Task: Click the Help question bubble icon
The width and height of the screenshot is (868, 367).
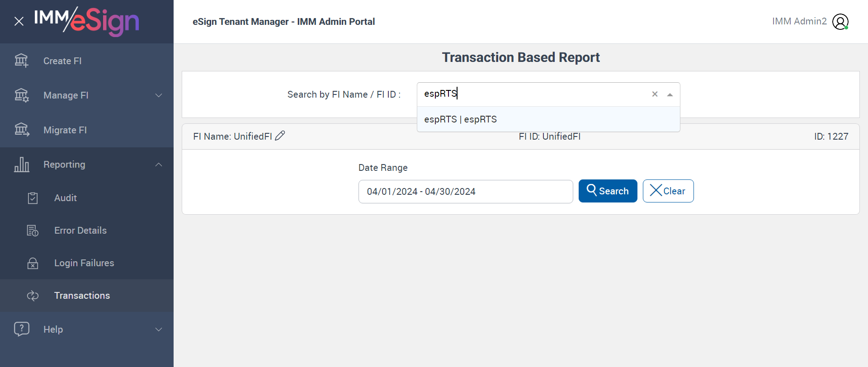Action: click(x=21, y=329)
